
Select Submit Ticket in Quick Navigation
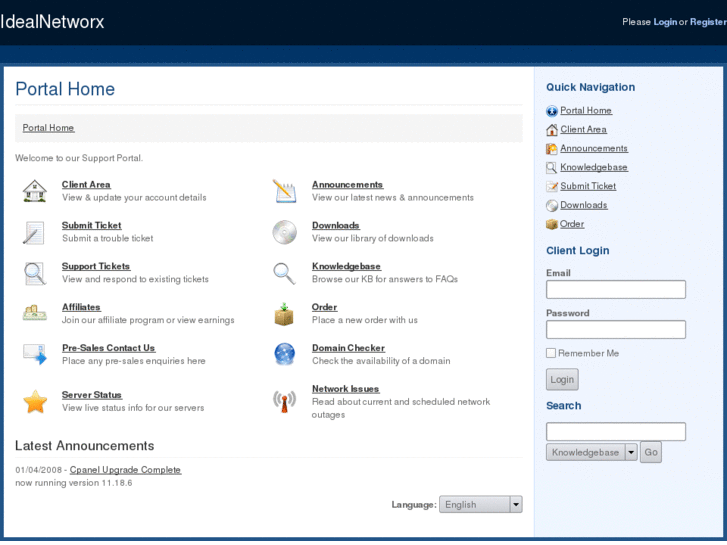(588, 186)
